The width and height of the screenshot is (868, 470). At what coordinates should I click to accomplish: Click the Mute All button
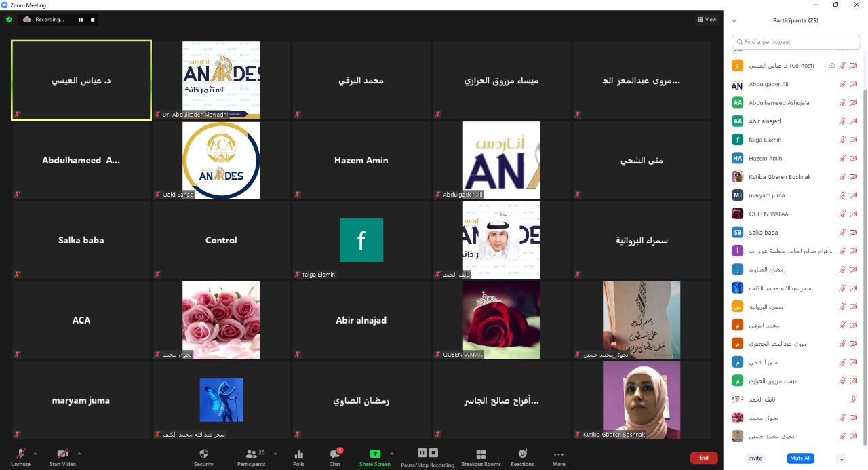point(800,458)
